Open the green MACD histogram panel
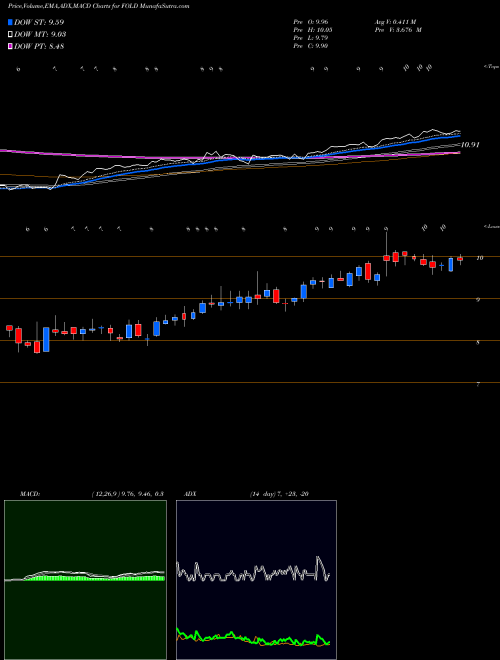500x660 pixels. tap(85, 580)
